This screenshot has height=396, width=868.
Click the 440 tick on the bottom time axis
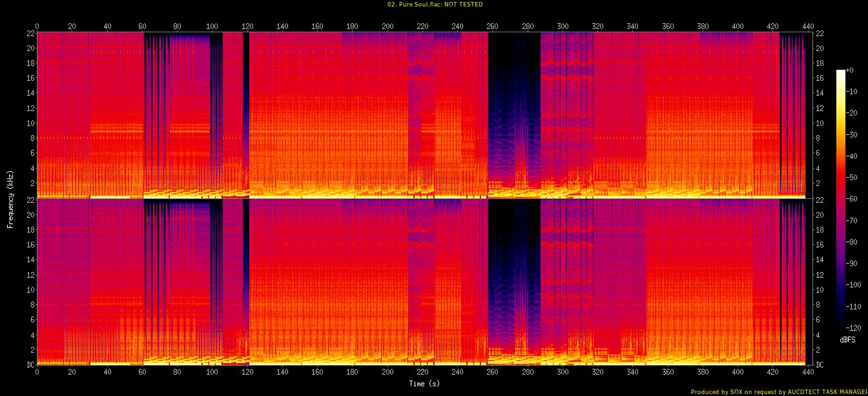point(805,373)
